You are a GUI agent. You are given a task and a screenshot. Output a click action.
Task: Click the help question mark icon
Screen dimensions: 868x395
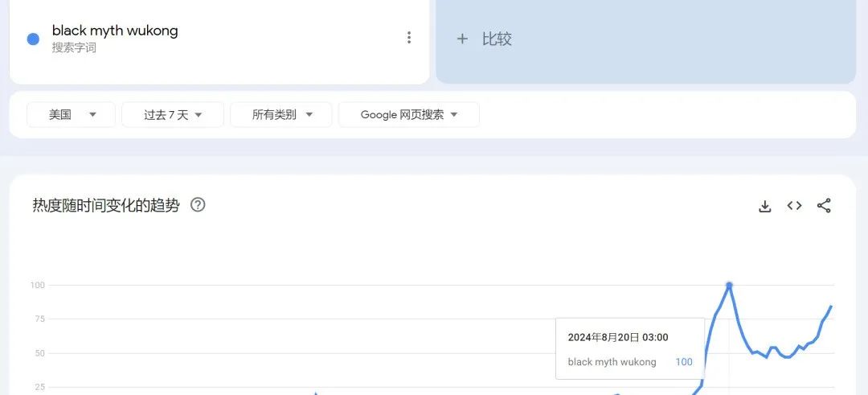(198, 204)
